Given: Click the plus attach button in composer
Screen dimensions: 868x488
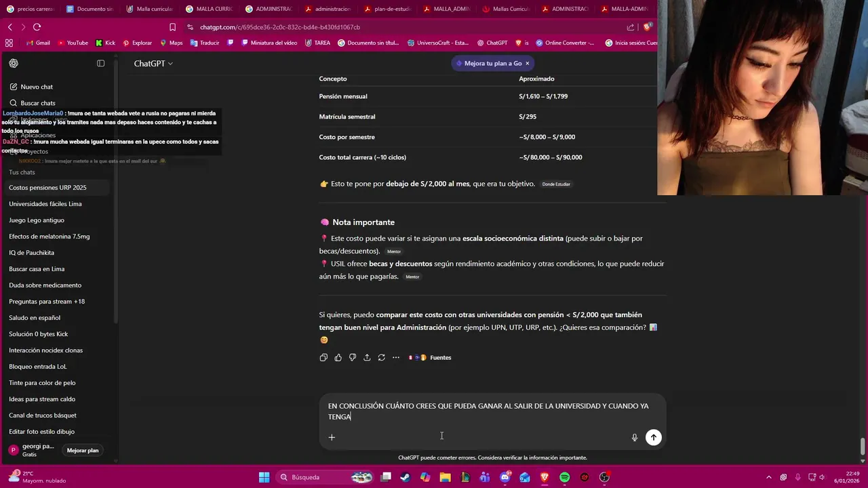Looking at the screenshot, I should click(x=332, y=437).
